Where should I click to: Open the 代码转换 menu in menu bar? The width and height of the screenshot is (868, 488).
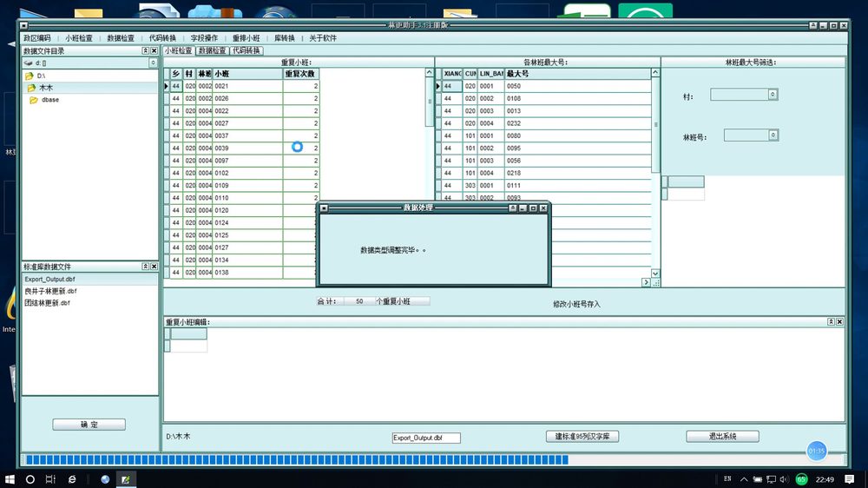click(162, 38)
